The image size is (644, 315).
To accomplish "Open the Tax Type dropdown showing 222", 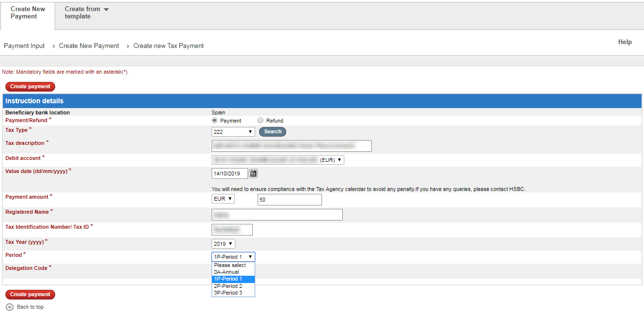I will 233,132.
